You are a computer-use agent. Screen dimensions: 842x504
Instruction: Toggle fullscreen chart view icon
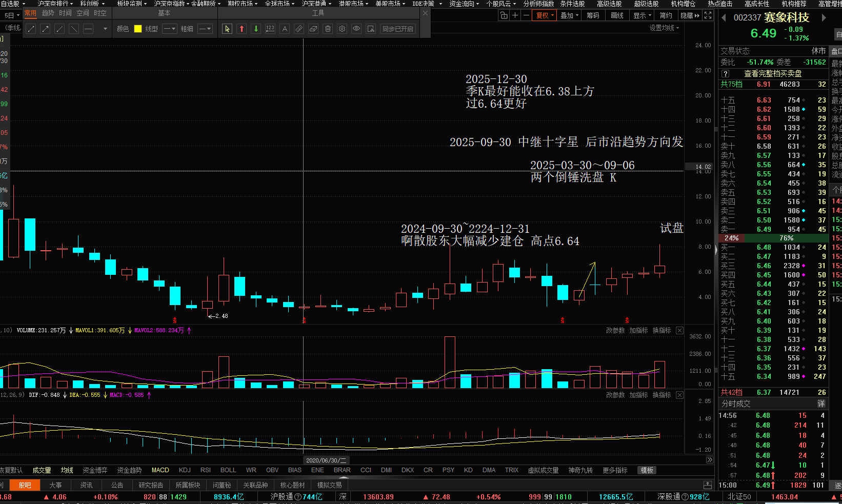click(708, 15)
